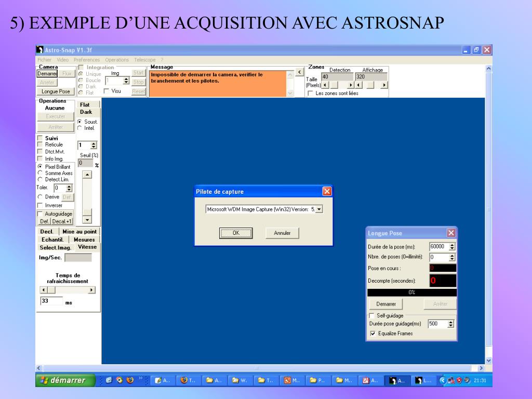Image resolution: width=532 pixels, height=399 pixels.
Task: Close the Longue Pose window
Action: coord(451,233)
